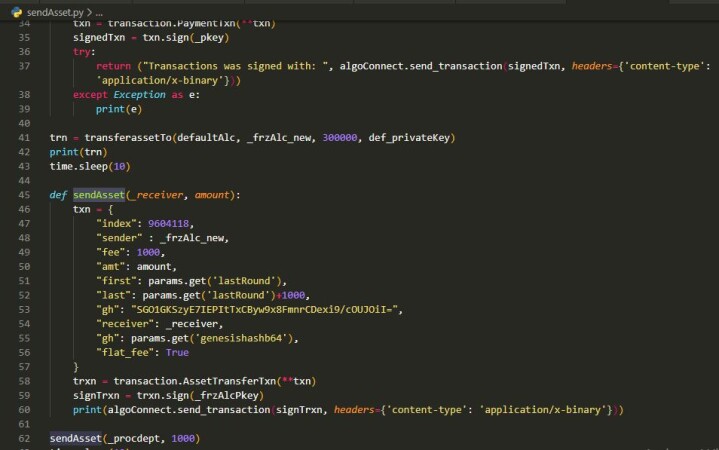Place cursor on 'except' keyword
Viewport: 719px width, 450px height.
click(x=90, y=95)
